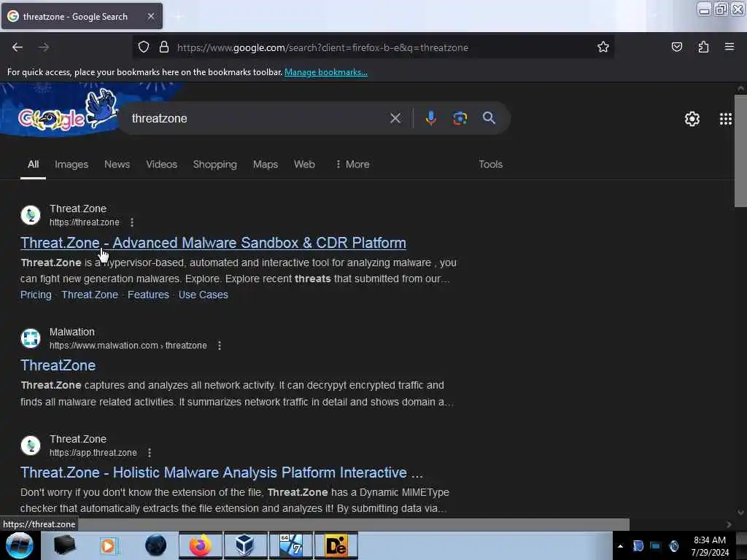The width and height of the screenshot is (747, 560).
Task: Show site security padlock info
Action: (x=164, y=47)
